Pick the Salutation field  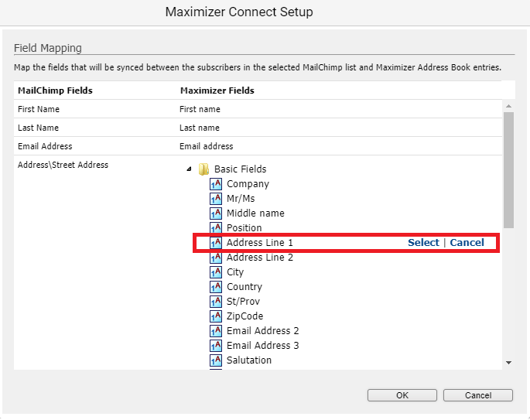click(x=249, y=360)
